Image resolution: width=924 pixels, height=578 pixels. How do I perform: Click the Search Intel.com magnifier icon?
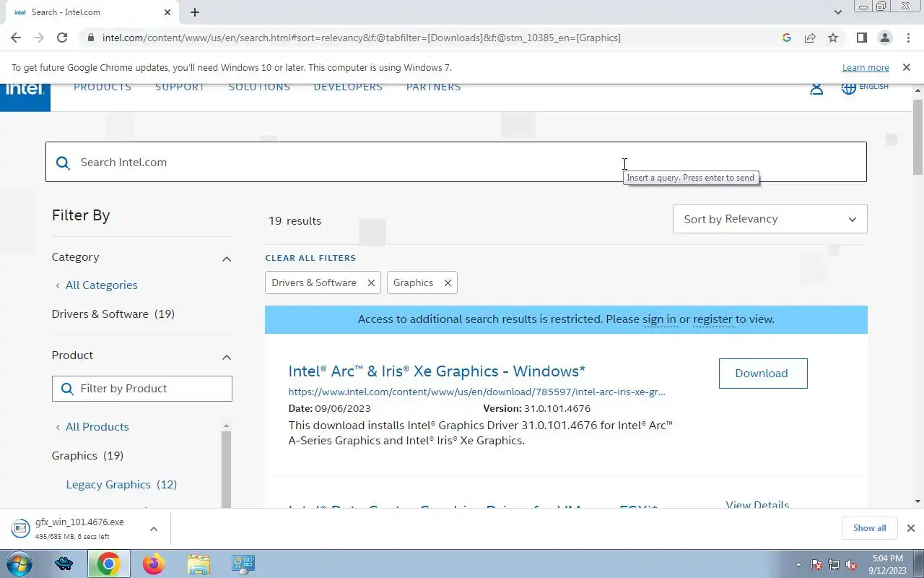[63, 163]
